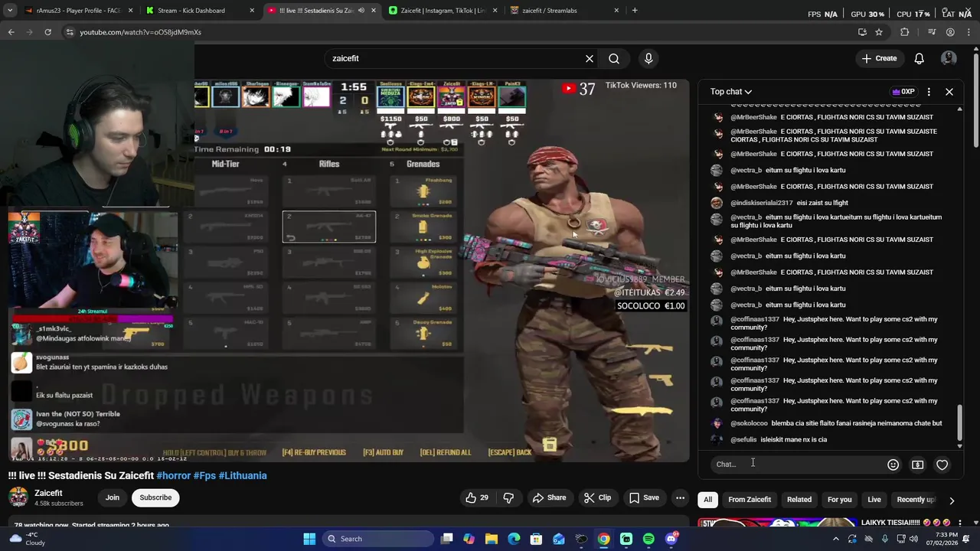The height and width of the screenshot is (551, 980).
Task: Open Spotify from the taskbar
Action: point(648,539)
